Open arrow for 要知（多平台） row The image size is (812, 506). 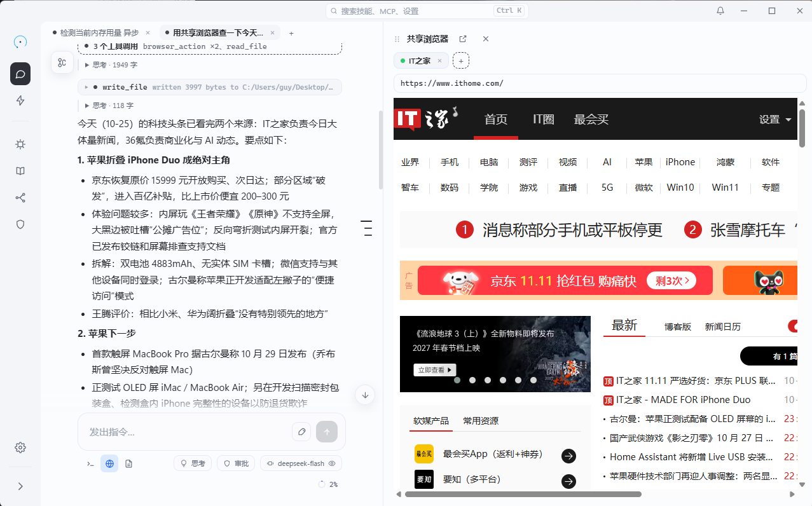[x=569, y=481]
